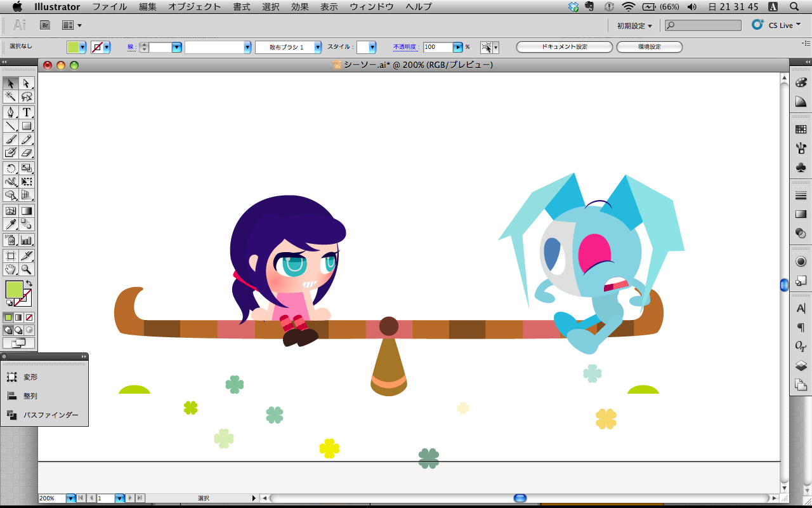The height and width of the screenshot is (508, 812).
Task: Open the stroke color dropdown in control bar
Action: (x=107, y=47)
